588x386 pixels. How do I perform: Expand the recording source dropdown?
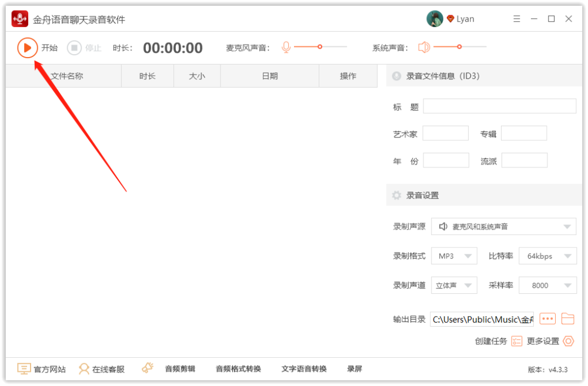click(503, 226)
